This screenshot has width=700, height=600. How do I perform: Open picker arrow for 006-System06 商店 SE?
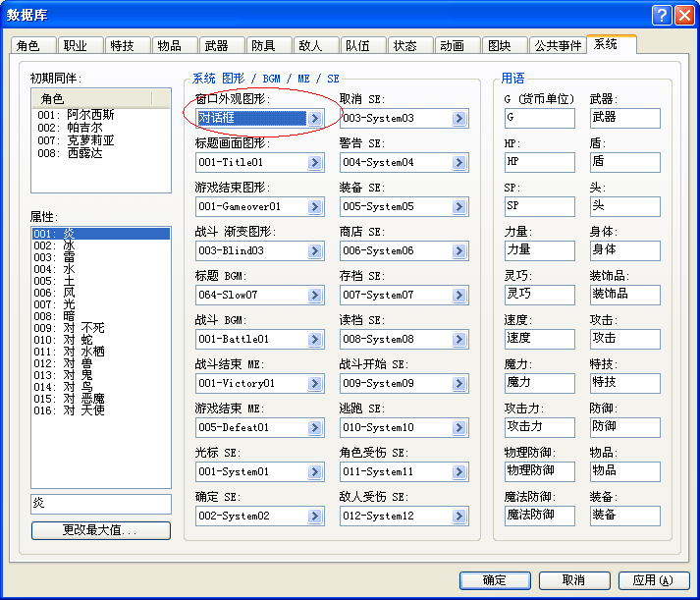point(459,250)
